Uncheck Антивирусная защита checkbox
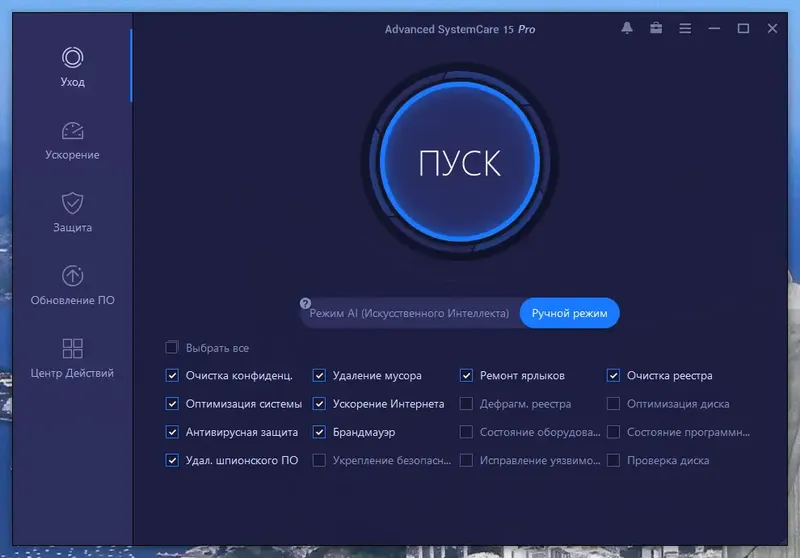Image resolution: width=800 pixels, height=558 pixels. point(172,432)
